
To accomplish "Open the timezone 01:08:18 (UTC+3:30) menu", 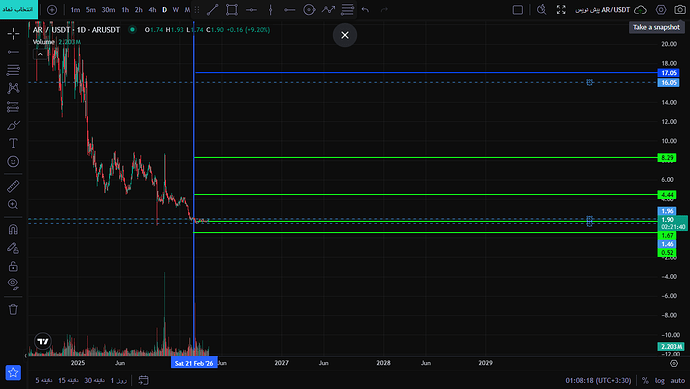I will (x=598, y=381).
